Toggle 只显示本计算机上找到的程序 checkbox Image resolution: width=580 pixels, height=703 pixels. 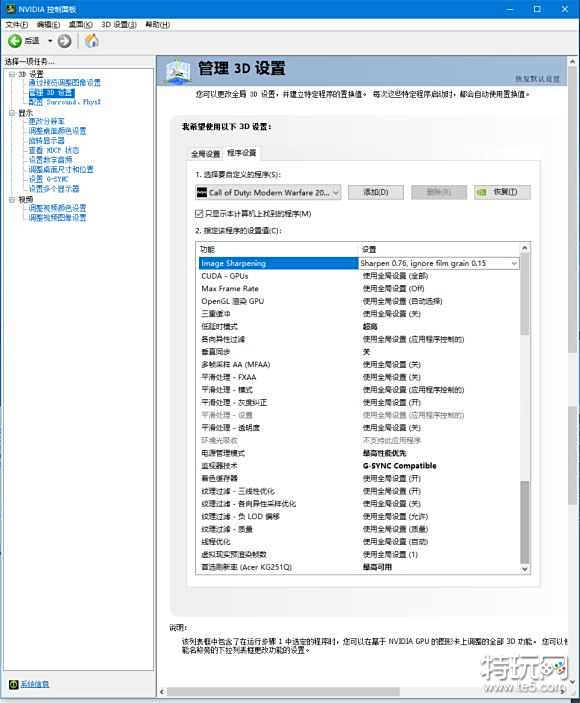[199, 214]
